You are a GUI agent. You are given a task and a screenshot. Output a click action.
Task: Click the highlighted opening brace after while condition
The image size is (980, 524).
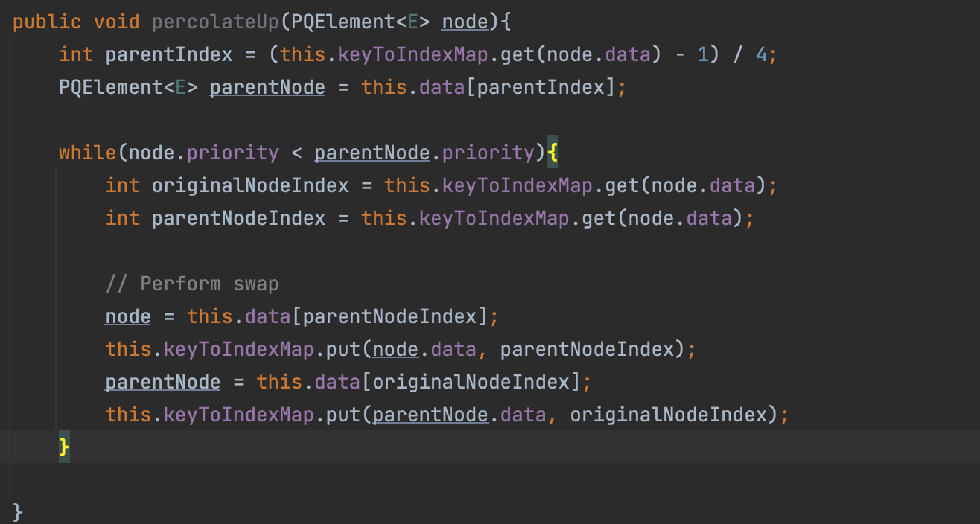(x=552, y=153)
